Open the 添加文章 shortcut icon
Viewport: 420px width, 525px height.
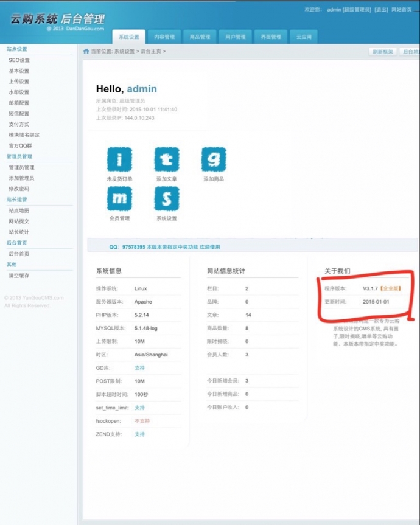click(x=167, y=159)
